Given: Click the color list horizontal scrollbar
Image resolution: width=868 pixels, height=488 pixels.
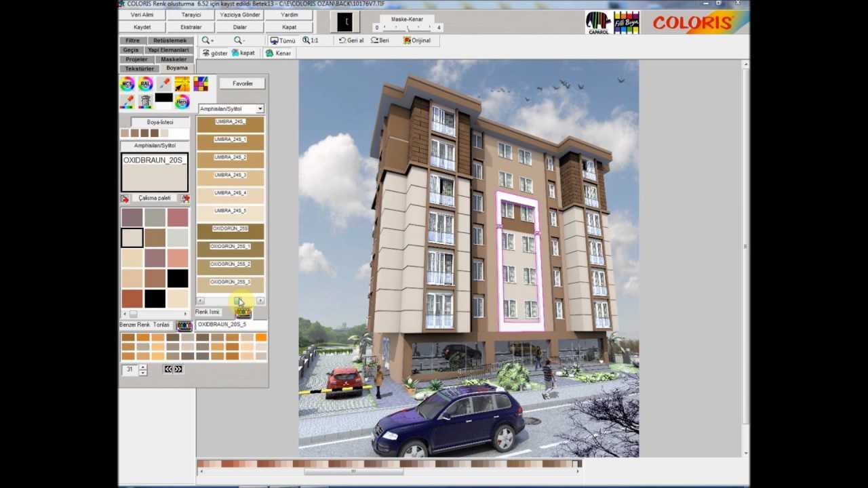Looking at the screenshot, I should click(231, 301).
